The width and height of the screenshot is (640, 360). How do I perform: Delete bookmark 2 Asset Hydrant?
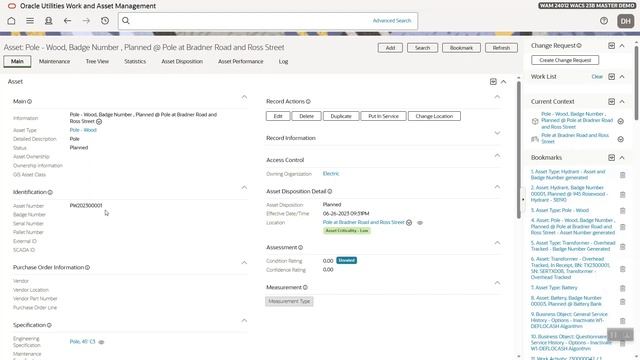622,195
